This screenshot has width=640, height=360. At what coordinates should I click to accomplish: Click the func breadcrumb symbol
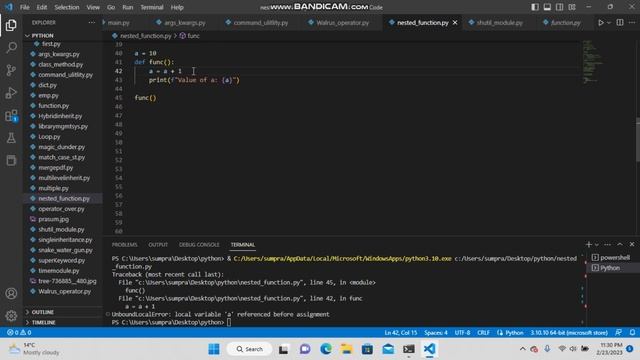coord(190,36)
